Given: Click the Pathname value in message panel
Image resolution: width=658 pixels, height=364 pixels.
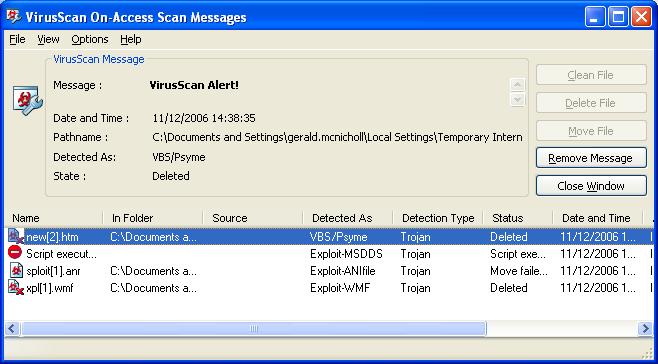Looking at the screenshot, I should pyautogui.click(x=337, y=137).
